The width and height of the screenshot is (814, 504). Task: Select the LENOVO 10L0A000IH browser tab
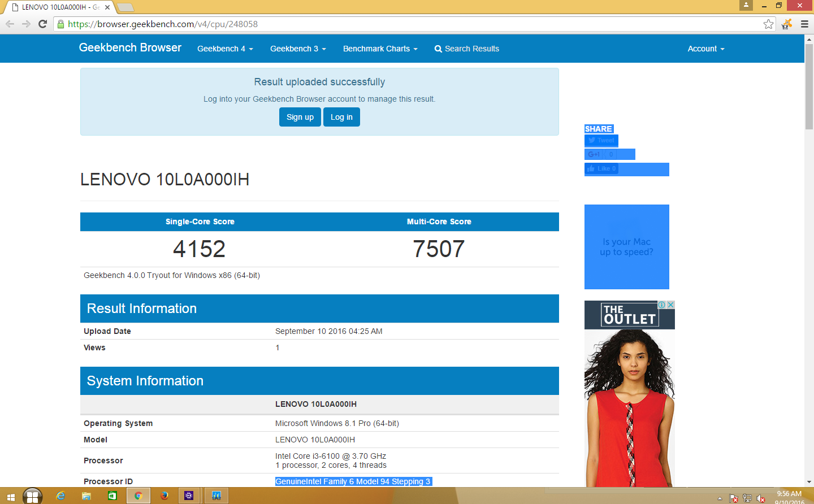pyautogui.click(x=59, y=7)
